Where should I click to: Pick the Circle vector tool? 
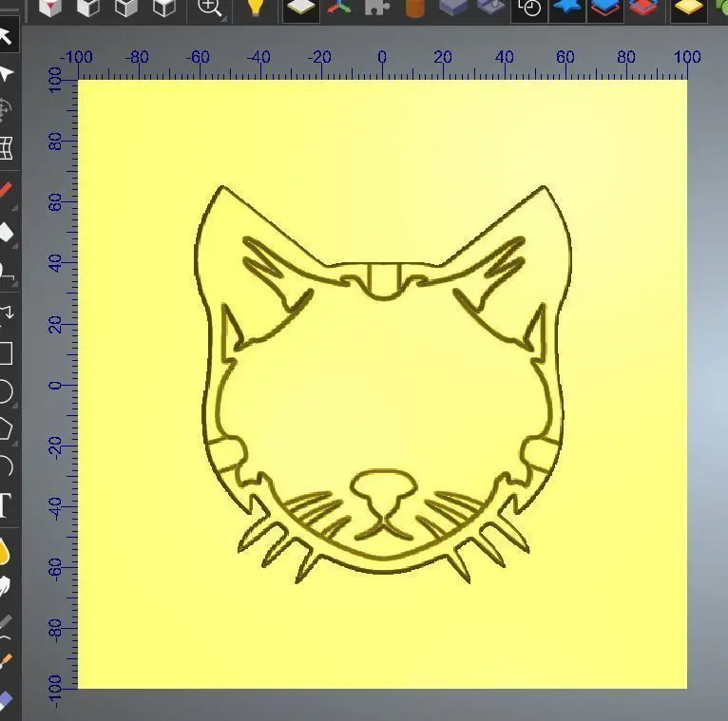point(6,390)
